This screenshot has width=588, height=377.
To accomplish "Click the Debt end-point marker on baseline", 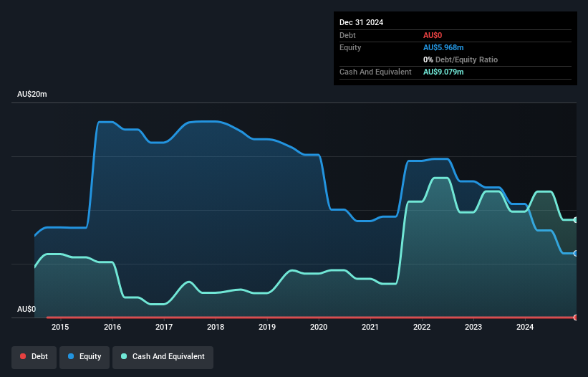I will tap(576, 318).
